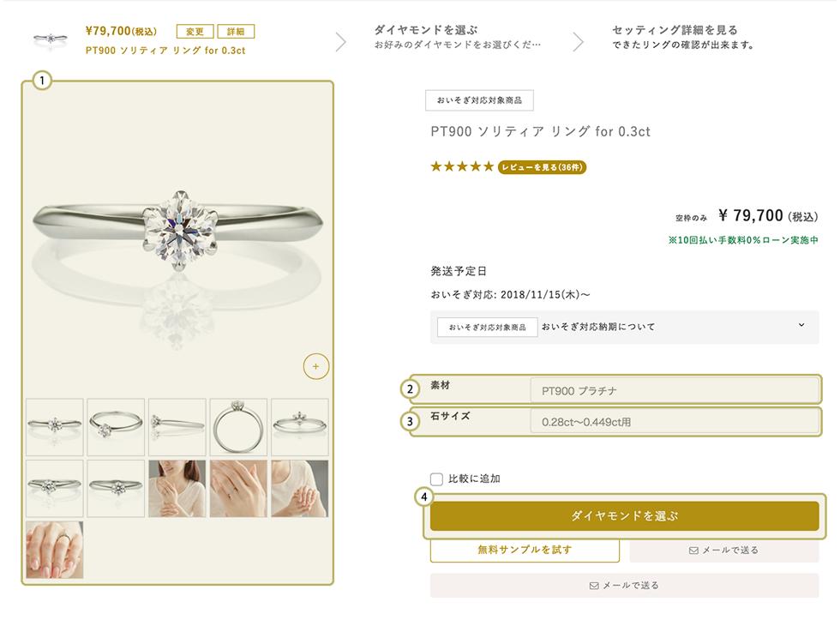840x620 pixels.
Task: Click the five-star rating icons
Action: click(462, 166)
